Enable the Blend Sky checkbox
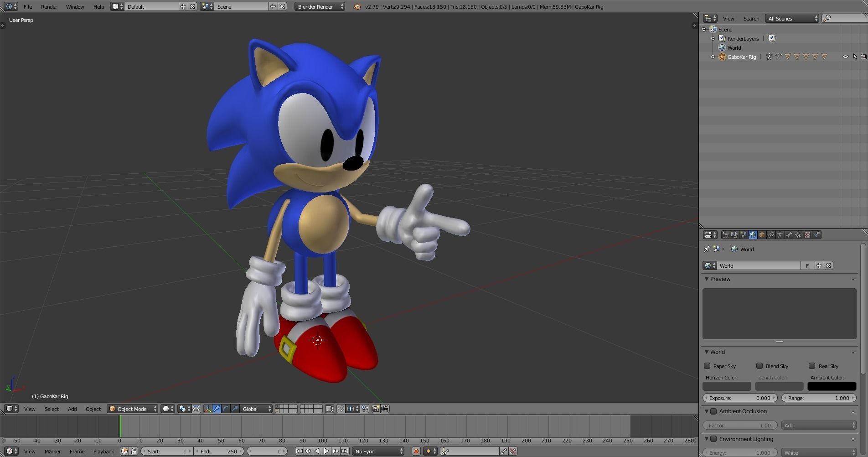The image size is (868, 457). [x=759, y=366]
